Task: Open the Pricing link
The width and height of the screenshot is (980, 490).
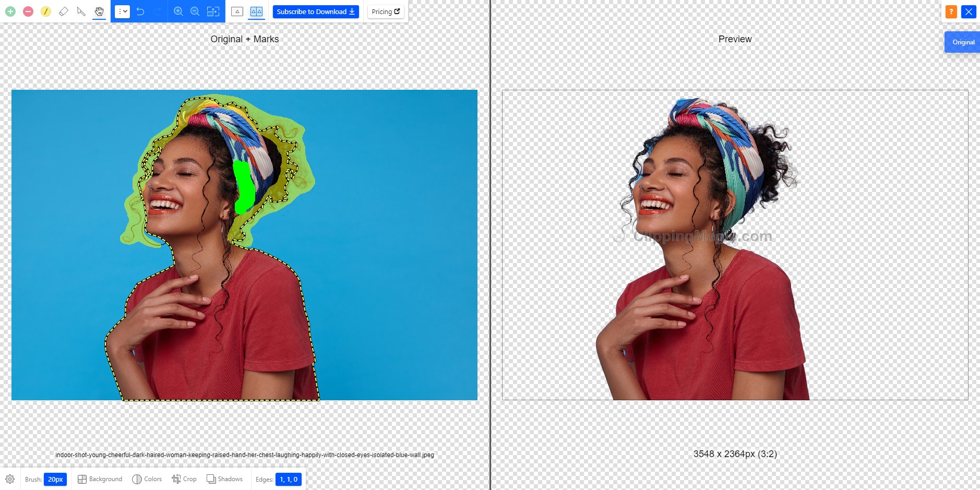Action: (x=386, y=11)
